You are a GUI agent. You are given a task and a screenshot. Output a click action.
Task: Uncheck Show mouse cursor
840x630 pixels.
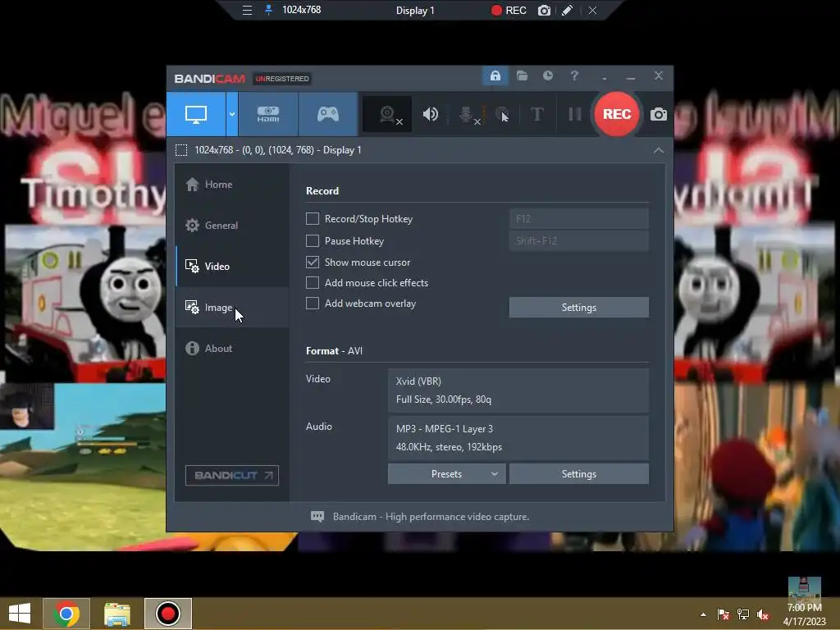313,262
